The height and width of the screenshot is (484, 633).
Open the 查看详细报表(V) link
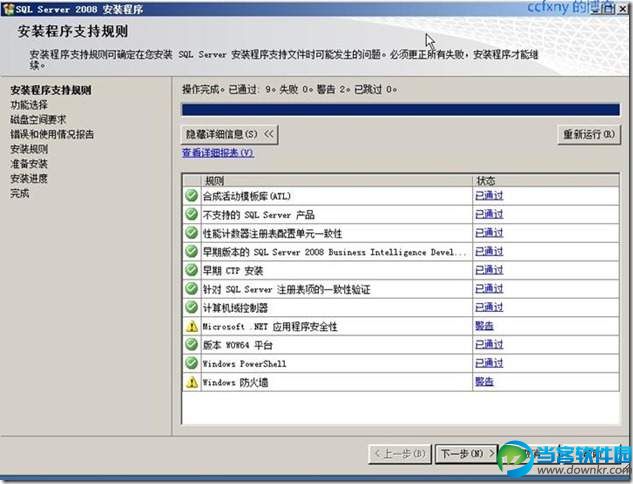point(218,153)
